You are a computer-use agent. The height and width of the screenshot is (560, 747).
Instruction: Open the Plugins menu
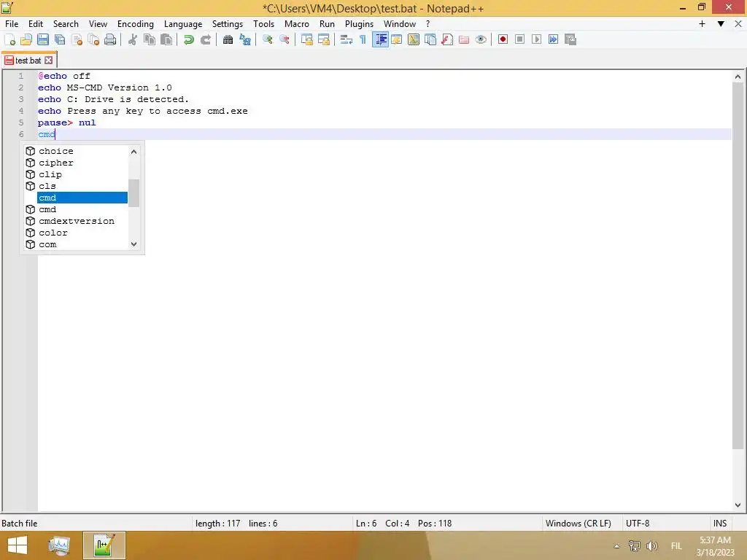359,24
